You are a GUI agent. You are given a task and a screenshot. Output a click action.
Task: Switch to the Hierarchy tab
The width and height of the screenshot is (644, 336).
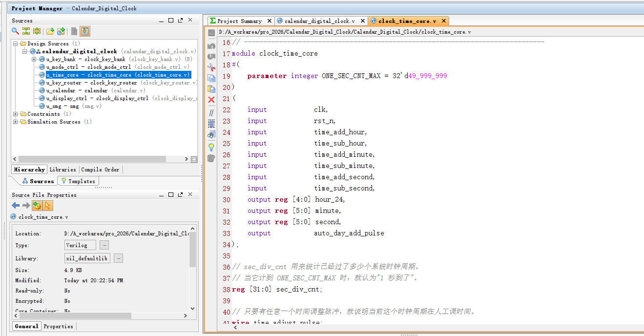point(29,169)
